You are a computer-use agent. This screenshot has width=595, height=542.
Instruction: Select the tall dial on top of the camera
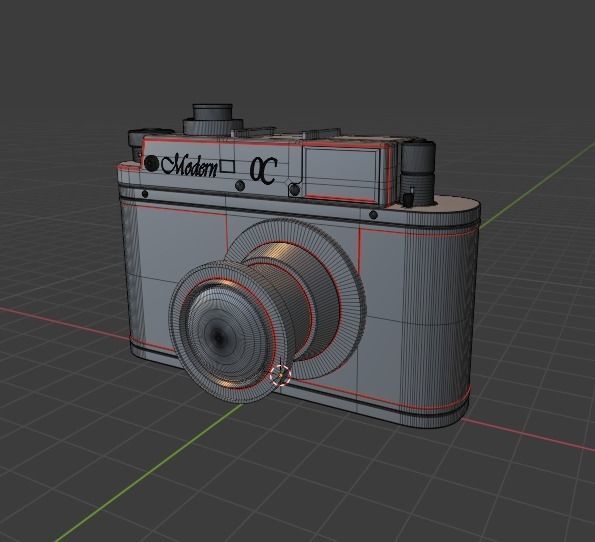pyautogui.click(x=212, y=120)
